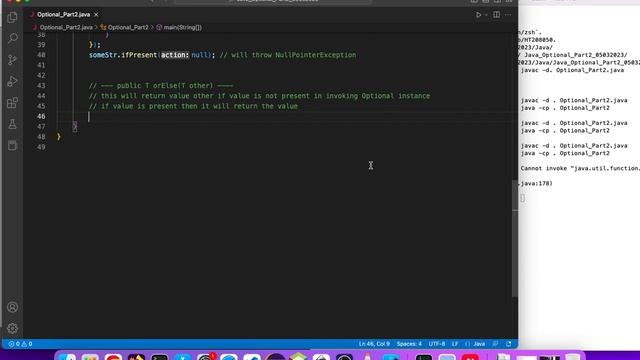Change indentation via Spaces: 4
Screen dimensions: 640x360
click(409, 344)
